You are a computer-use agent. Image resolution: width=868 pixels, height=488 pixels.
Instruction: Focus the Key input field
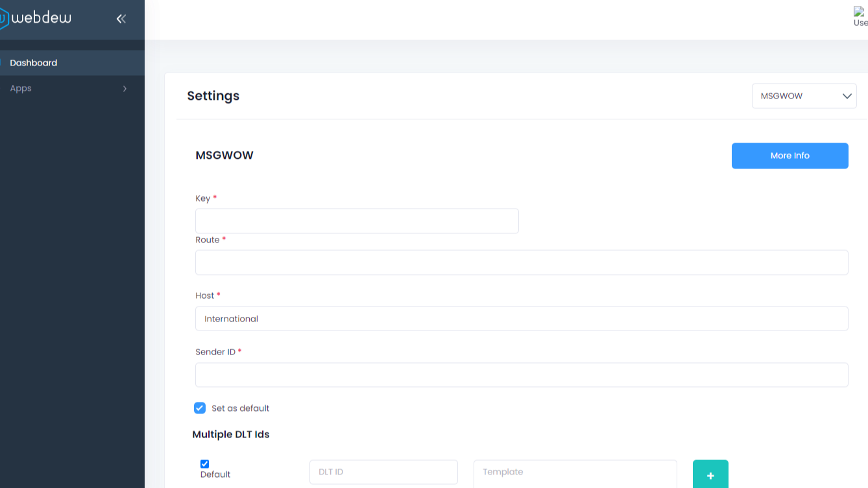point(357,221)
